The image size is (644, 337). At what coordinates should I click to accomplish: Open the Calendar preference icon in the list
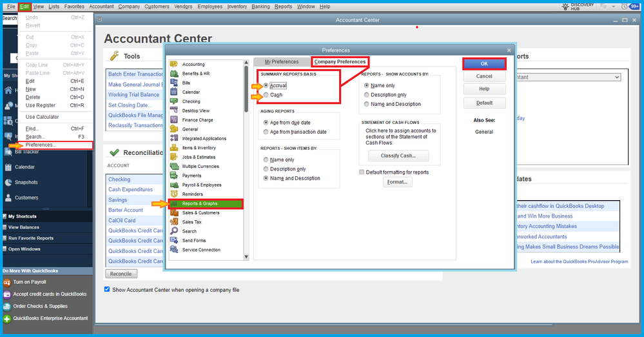(x=174, y=92)
